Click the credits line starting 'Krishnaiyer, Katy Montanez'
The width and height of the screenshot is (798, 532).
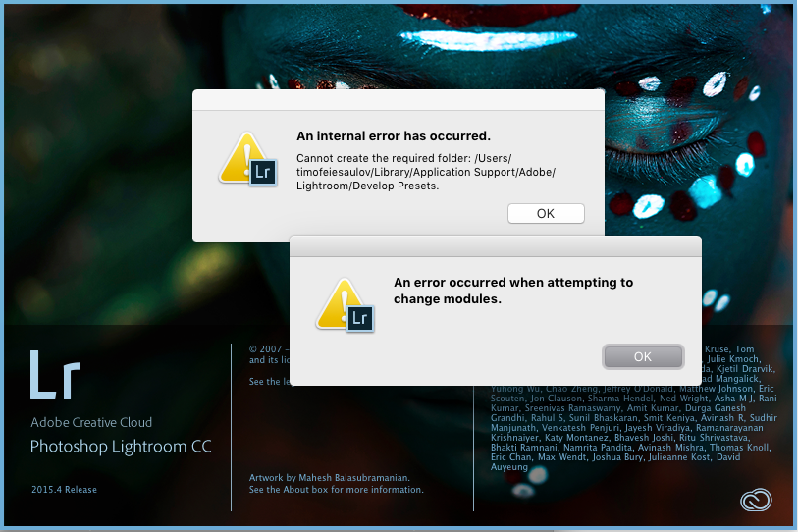(620, 438)
